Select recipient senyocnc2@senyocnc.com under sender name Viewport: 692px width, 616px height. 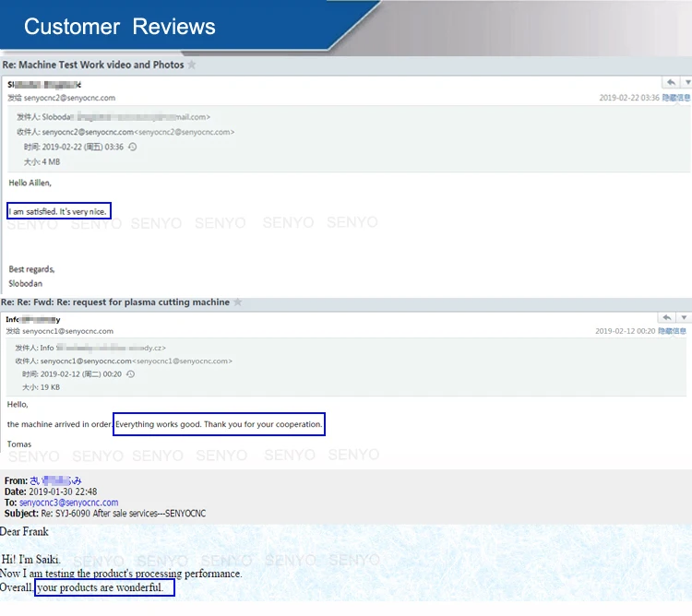[x=69, y=98]
